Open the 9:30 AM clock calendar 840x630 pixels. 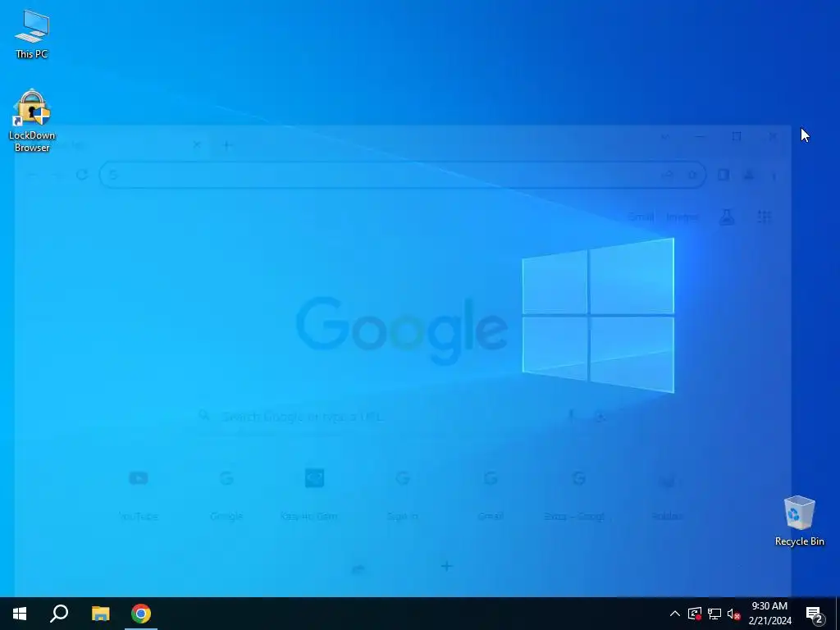pos(769,614)
